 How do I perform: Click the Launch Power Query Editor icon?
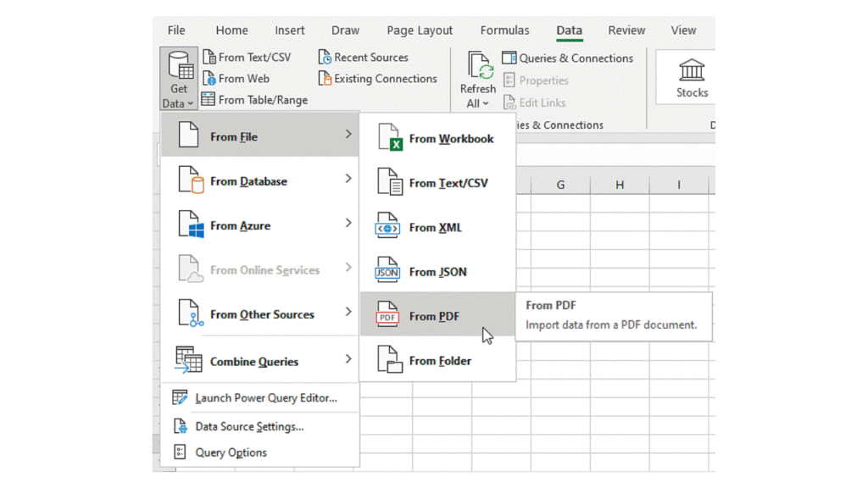(x=180, y=397)
